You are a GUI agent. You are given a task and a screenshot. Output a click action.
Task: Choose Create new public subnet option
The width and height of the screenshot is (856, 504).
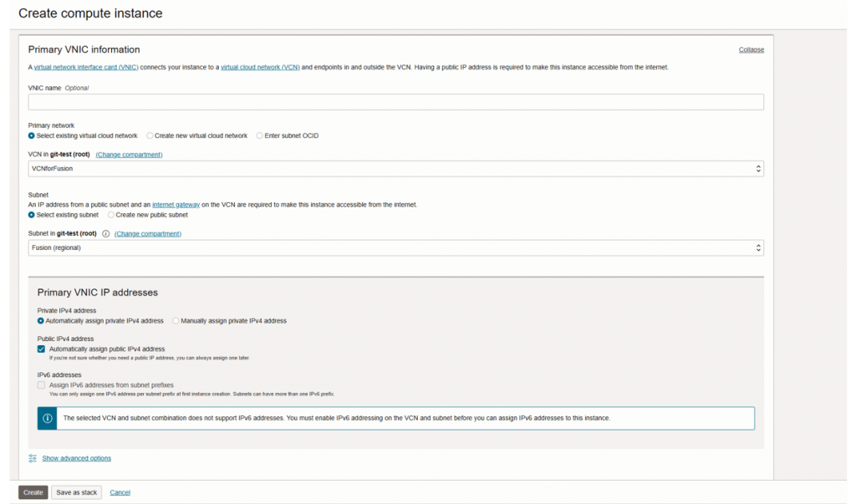pos(111,215)
